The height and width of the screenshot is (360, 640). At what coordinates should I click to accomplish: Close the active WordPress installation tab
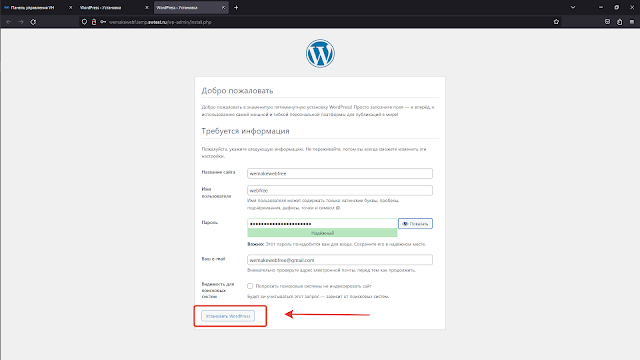(x=223, y=7)
